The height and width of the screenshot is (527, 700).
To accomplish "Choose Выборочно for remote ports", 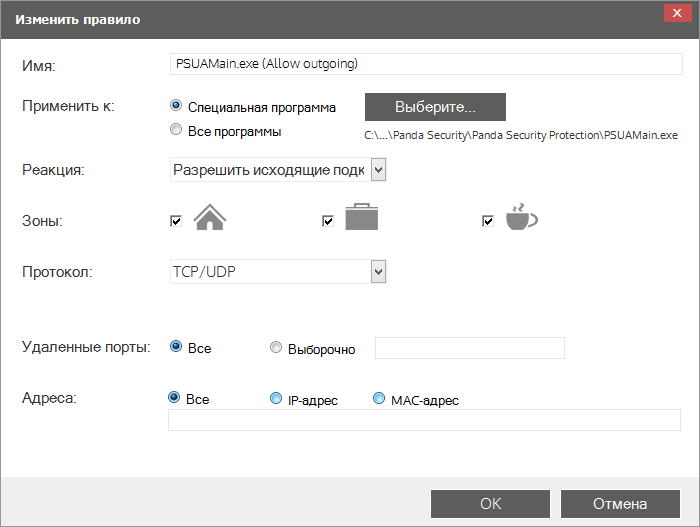I will coord(276,347).
